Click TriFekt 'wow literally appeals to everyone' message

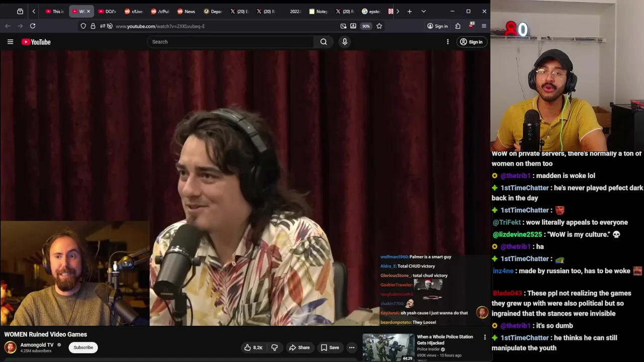coord(560,222)
